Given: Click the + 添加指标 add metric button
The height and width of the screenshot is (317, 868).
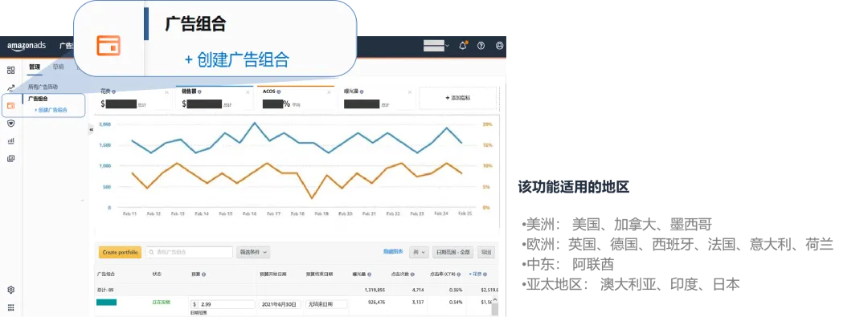Looking at the screenshot, I should pyautogui.click(x=458, y=98).
